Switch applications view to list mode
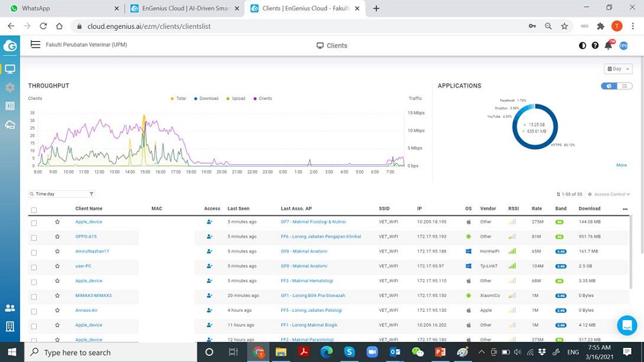 [625, 86]
